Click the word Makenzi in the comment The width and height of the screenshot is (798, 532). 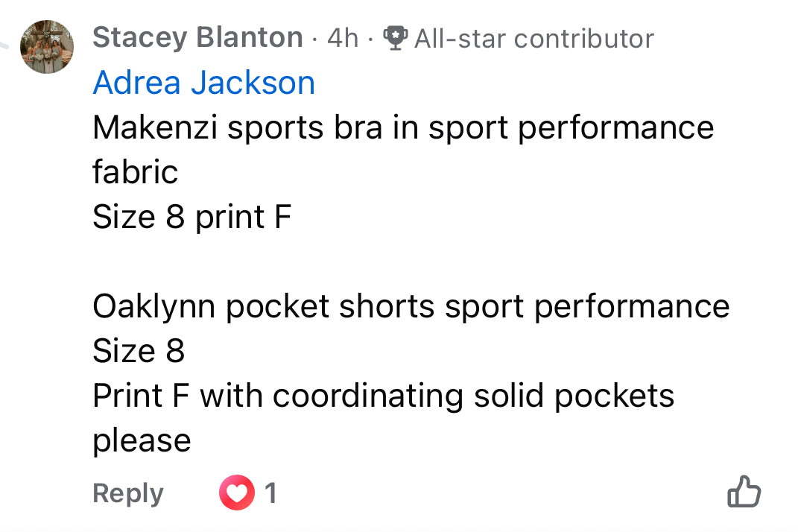coord(155,127)
